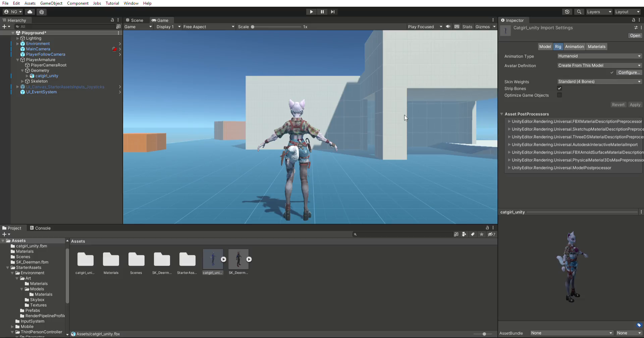Open the Layout dropdown
Screen dimensions: 644x338
(x=627, y=12)
